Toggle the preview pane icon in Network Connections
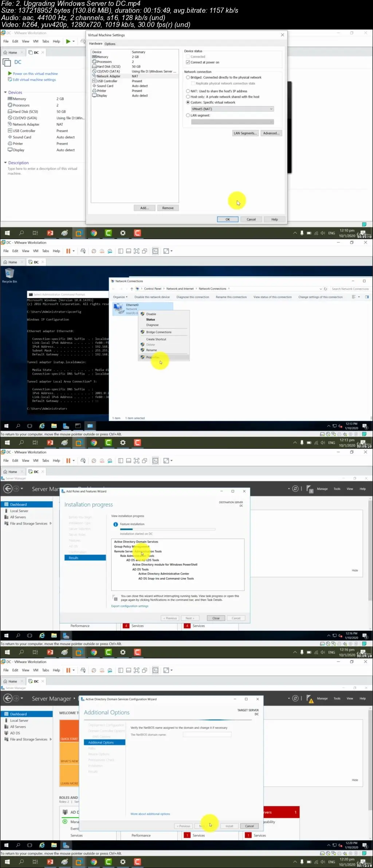Image resolution: width=373 pixels, height=868 pixels. (367, 297)
